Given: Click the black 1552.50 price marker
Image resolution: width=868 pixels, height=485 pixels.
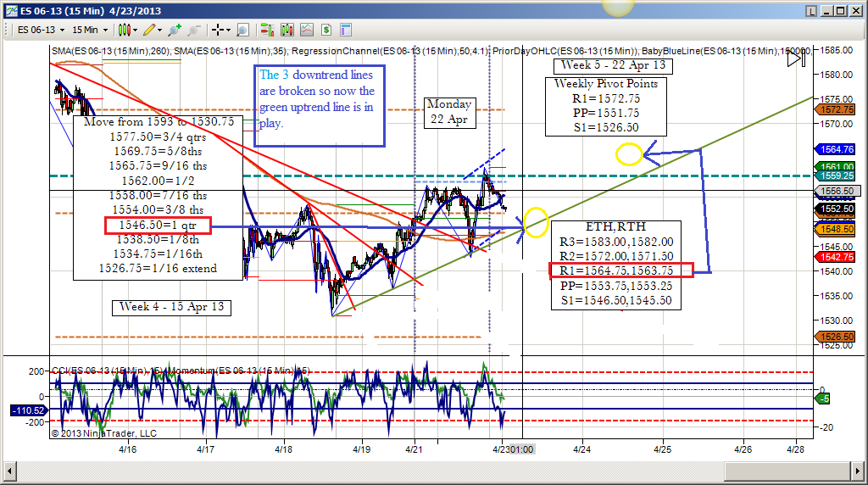Looking at the screenshot, I should 835,209.
